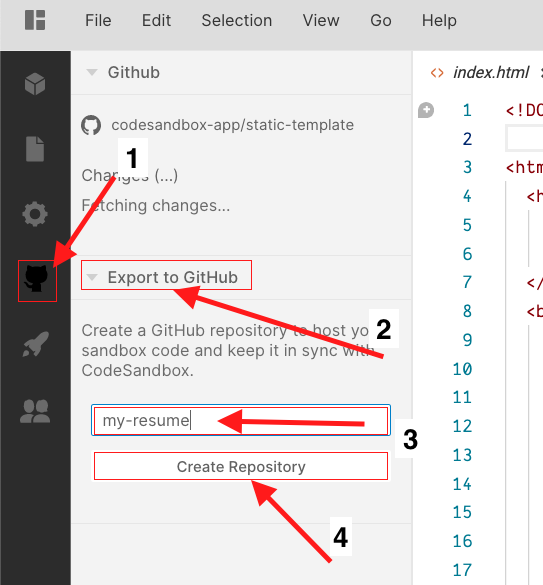Focus the my-resume repository name field
Image resolution: width=543 pixels, height=585 pixels.
click(241, 420)
